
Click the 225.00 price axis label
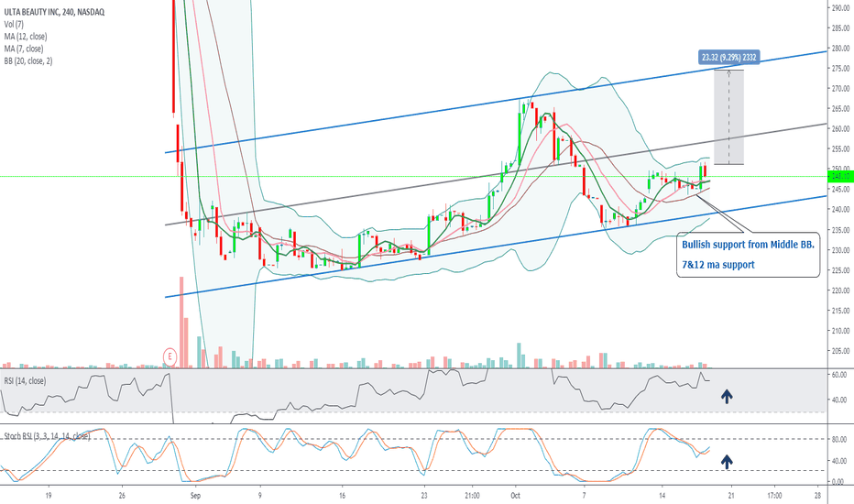840,270
